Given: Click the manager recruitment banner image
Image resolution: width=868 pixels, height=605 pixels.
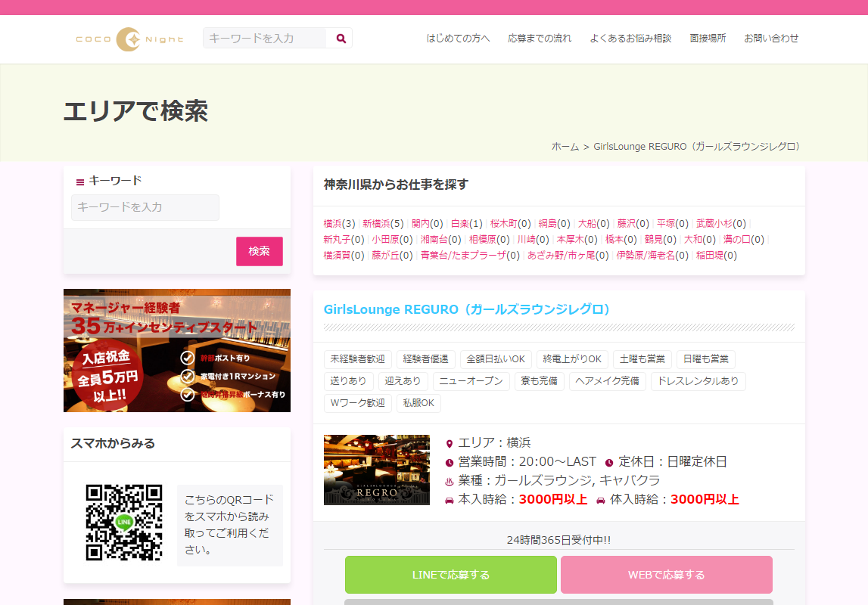Looking at the screenshot, I should (x=176, y=351).
